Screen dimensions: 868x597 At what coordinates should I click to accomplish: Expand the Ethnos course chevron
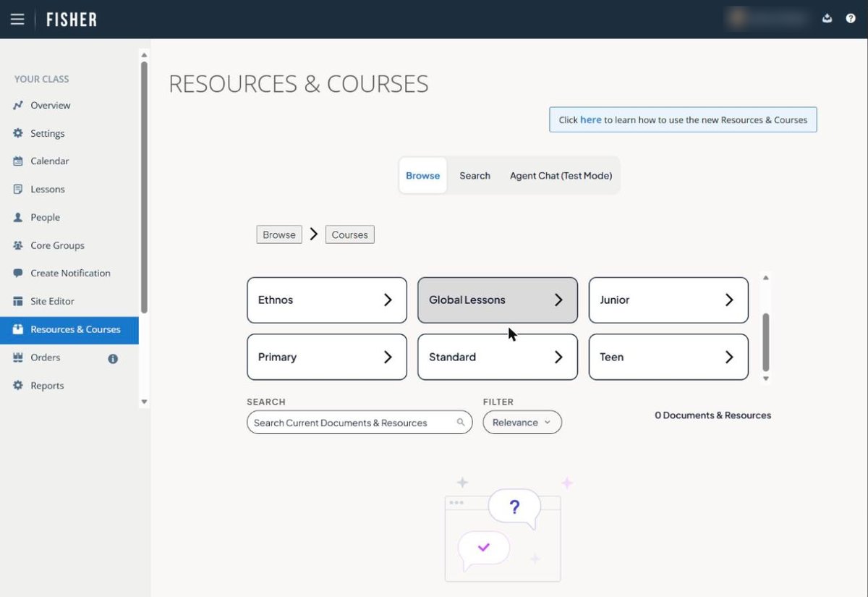(388, 300)
